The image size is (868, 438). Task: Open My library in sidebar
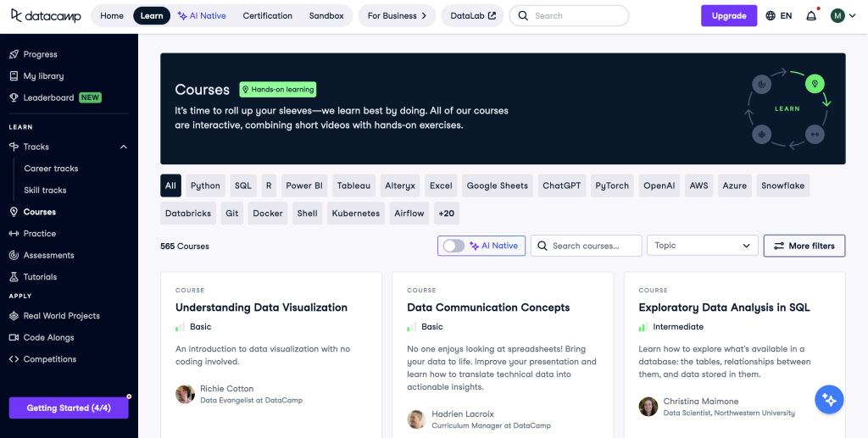43,76
